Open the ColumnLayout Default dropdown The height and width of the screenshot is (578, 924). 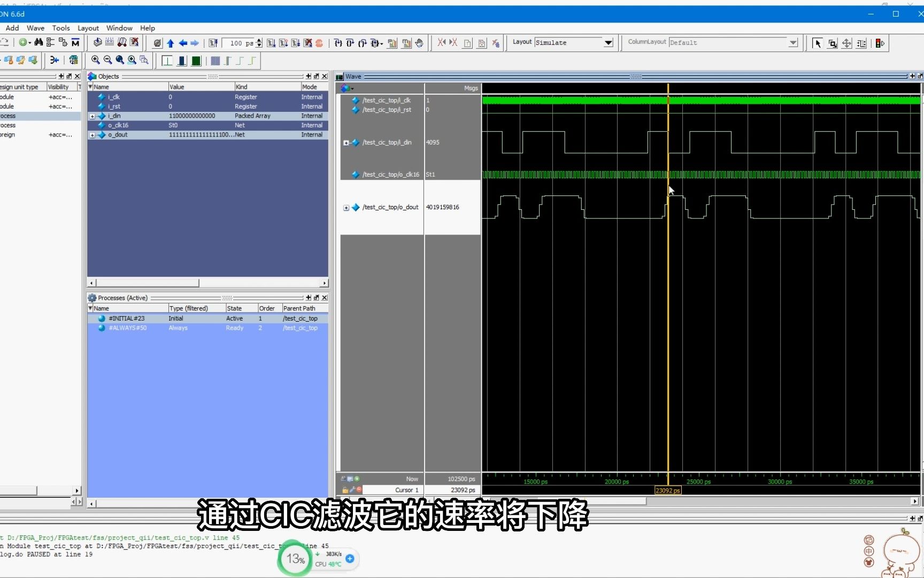pyautogui.click(x=793, y=43)
